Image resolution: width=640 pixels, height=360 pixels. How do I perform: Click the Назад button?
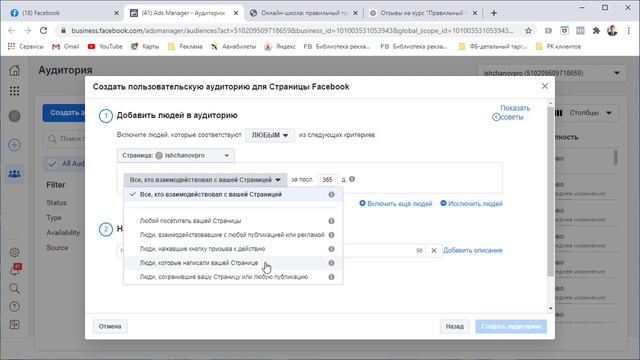click(x=454, y=327)
